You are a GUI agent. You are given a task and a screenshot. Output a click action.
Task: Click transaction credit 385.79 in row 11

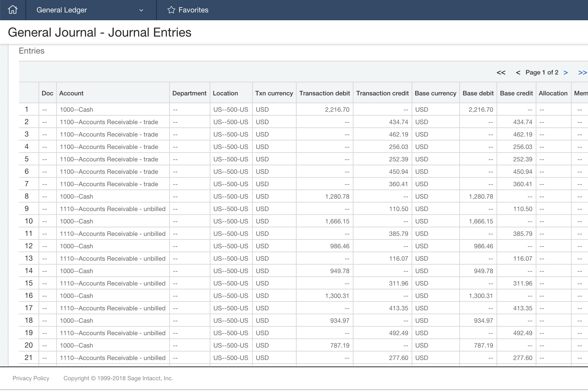(x=399, y=234)
